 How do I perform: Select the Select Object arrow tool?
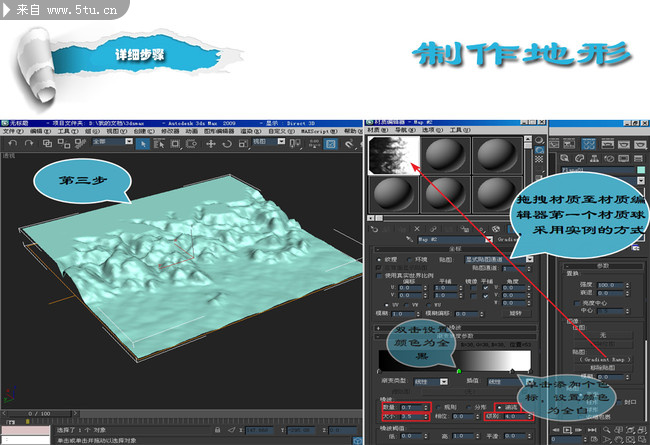145,144
